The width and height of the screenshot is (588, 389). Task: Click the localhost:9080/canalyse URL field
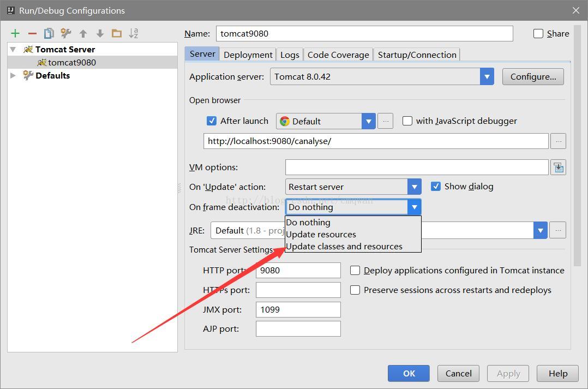(x=376, y=141)
